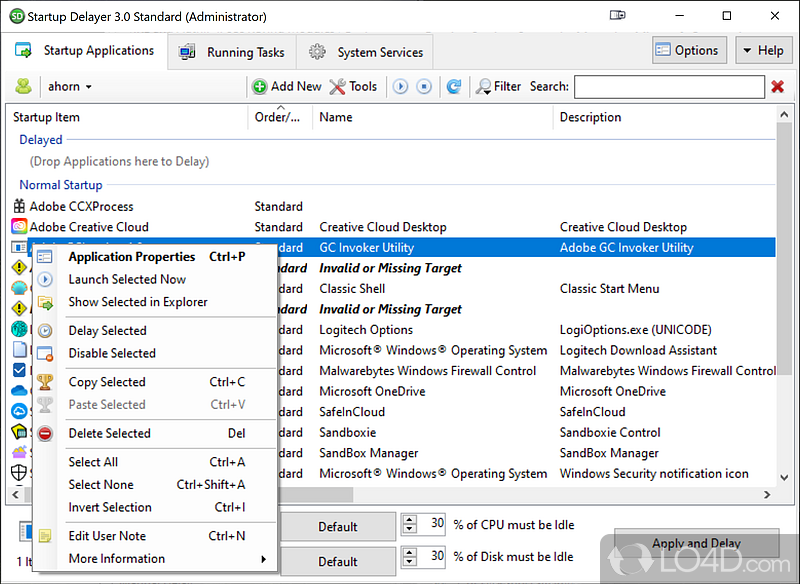Click the Adobe Creative Cloud app icon
The height and width of the screenshot is (584, 800).
click(x=19, y=227)
